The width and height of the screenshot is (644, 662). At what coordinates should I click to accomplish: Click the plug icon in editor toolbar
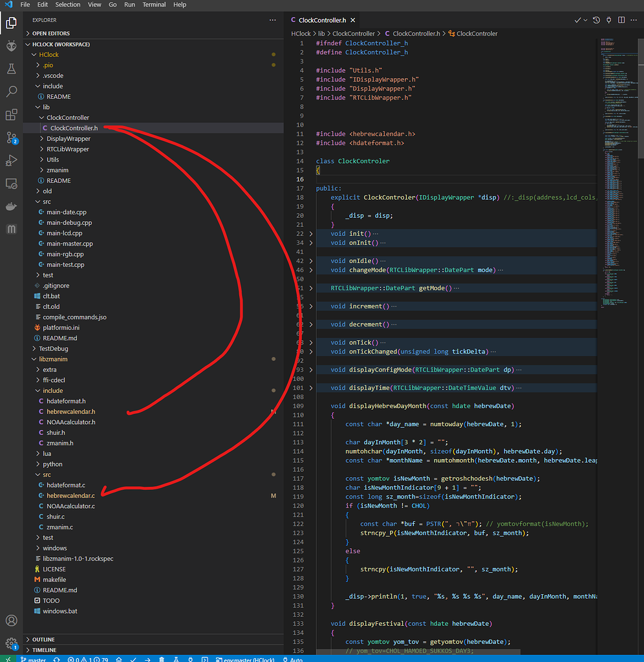[608, 20]
